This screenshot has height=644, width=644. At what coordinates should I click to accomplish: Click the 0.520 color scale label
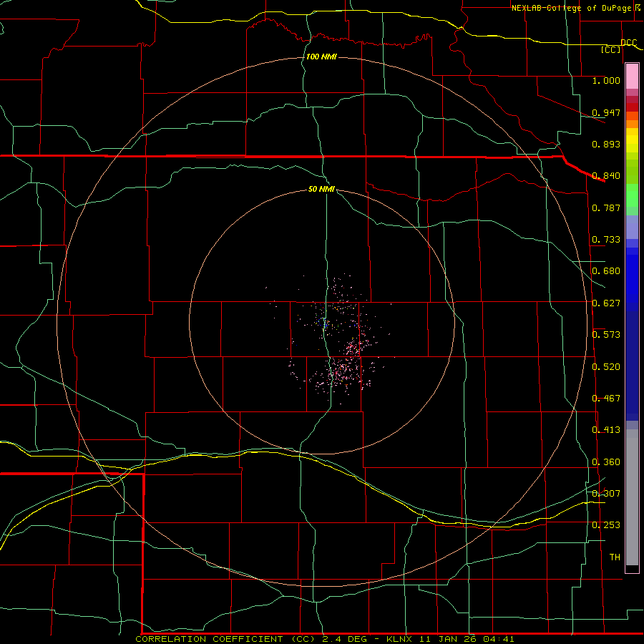click(606, 367)
